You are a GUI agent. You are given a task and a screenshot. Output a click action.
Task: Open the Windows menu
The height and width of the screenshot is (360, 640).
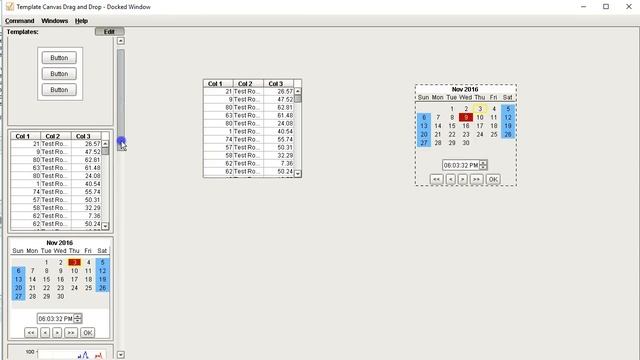coord(54,21)
